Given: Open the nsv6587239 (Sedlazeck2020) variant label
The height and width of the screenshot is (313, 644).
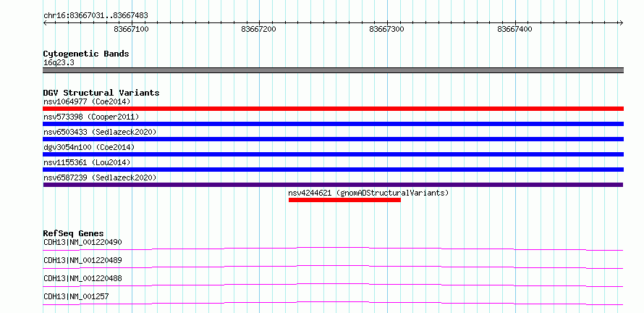Looking at the screenshot, I should coord(100,178).
